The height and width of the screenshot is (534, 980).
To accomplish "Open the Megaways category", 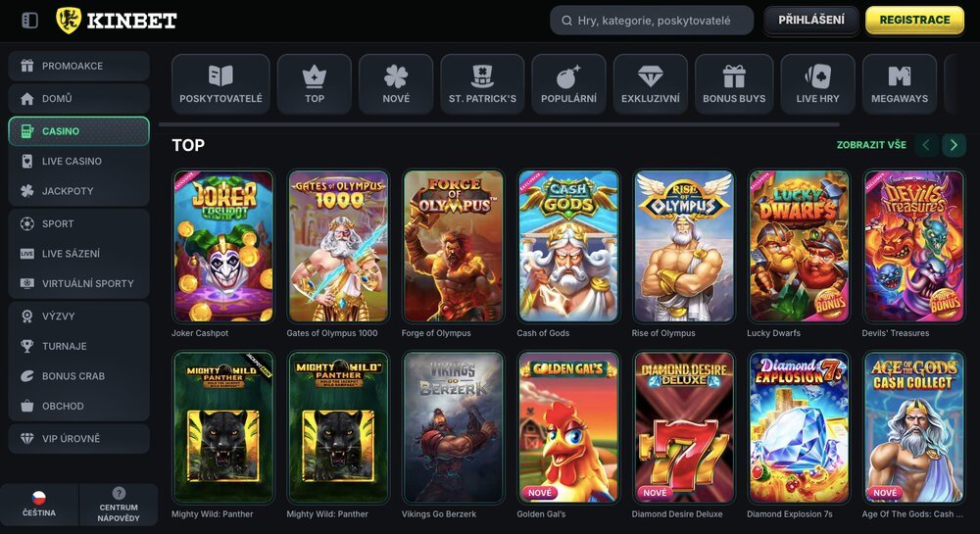I will tap(900, 83).
